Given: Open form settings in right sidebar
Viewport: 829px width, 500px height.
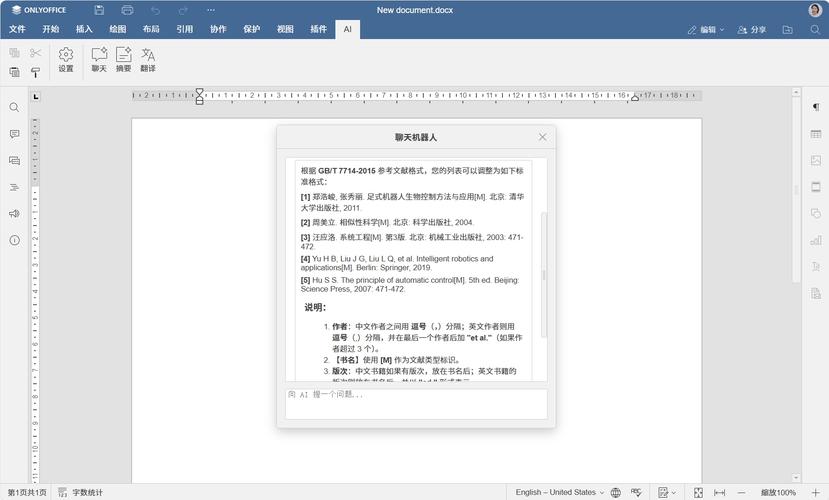Looking at the screenshot, I should [x=816, y=293].
